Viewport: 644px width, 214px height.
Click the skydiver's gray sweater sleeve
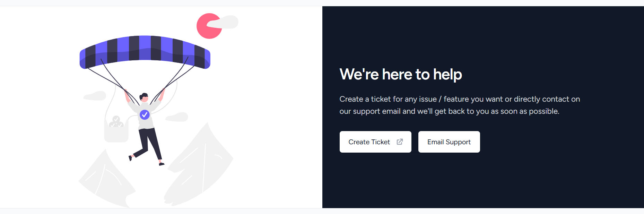coord(133,107)
